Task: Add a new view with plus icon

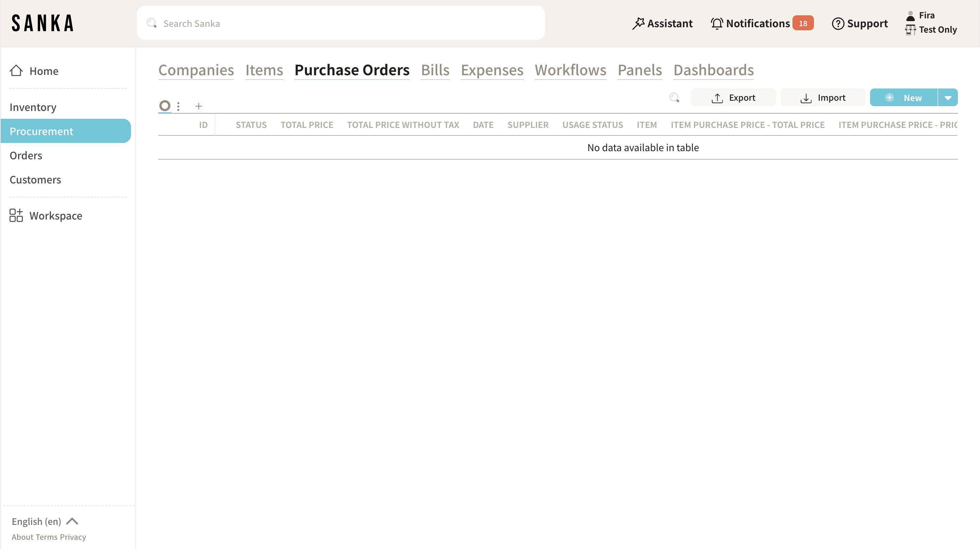Action: (199, 106)
